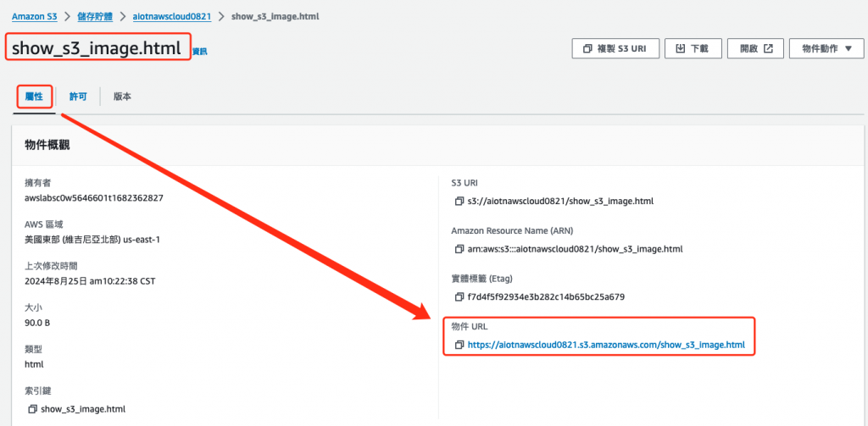Screen dimensions: 868x426
Task: Copy the S3 URI value icon
Action: pyautogui.click(x=459, y=202)
